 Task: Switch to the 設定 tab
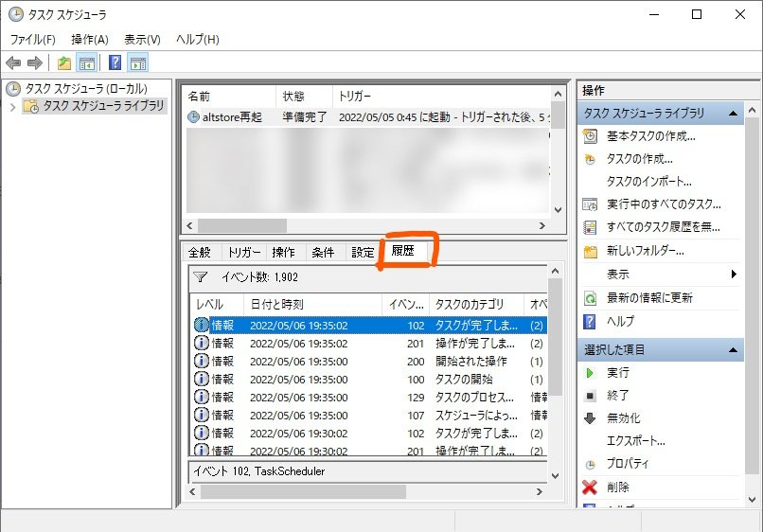pos(363,252)
